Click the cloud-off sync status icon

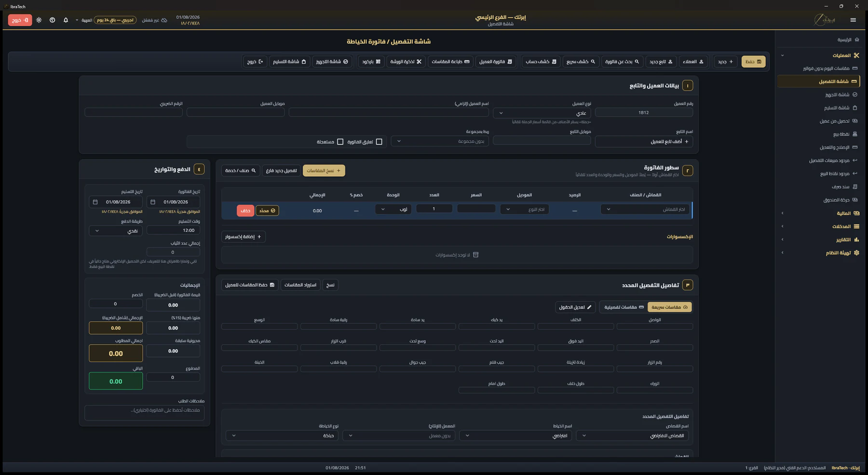click(x=164, y=20)
